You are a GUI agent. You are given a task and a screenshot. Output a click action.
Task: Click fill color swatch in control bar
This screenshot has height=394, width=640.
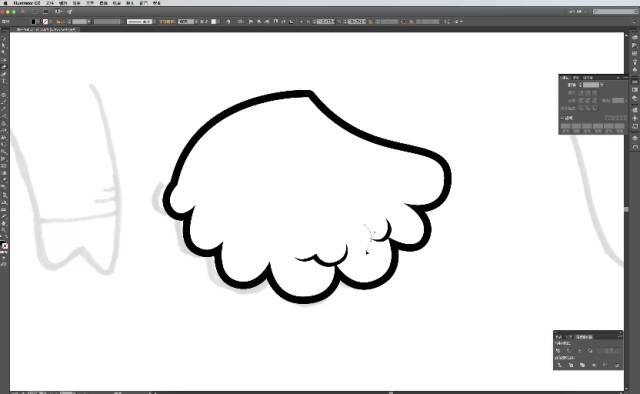coord(33,21)
